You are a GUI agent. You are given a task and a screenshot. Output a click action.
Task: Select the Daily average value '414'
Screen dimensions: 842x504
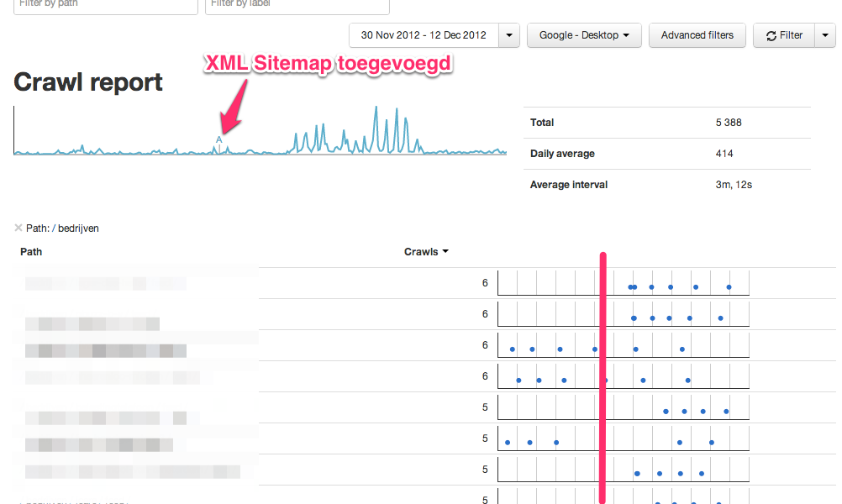tap(724, 154)
